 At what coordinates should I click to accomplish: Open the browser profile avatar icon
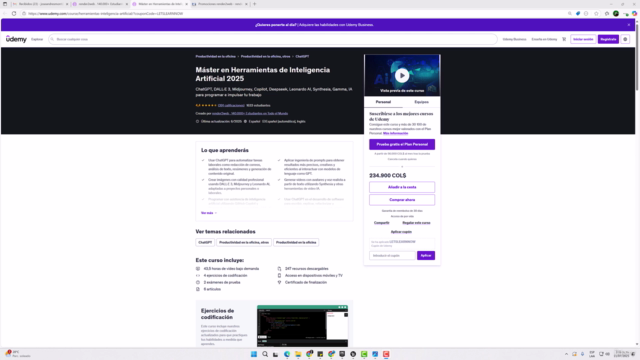616,13
